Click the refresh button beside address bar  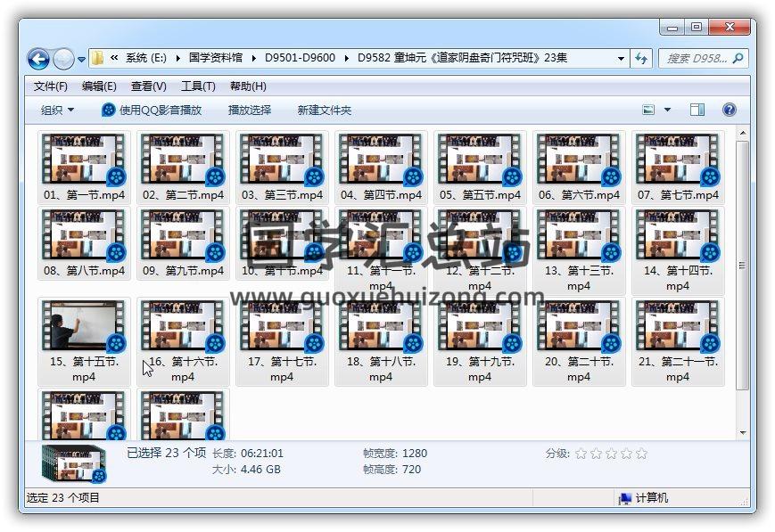[641, 59]
